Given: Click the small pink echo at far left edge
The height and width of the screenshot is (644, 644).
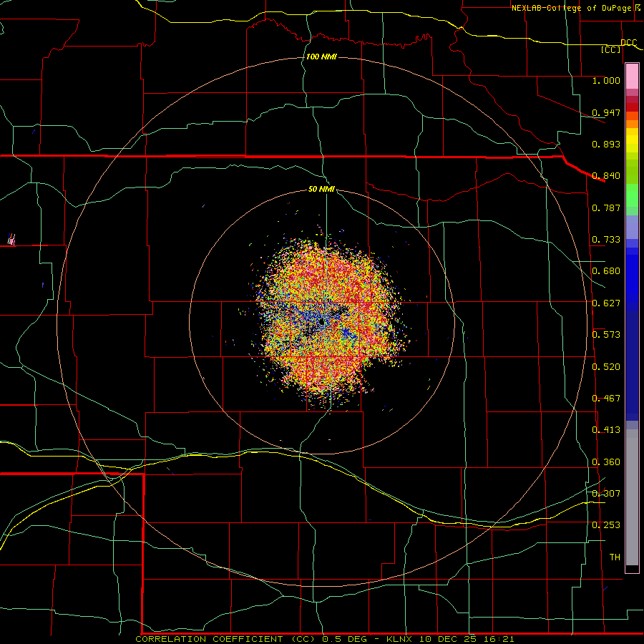Looking at the screenshot, I should (x=11, y=238).
